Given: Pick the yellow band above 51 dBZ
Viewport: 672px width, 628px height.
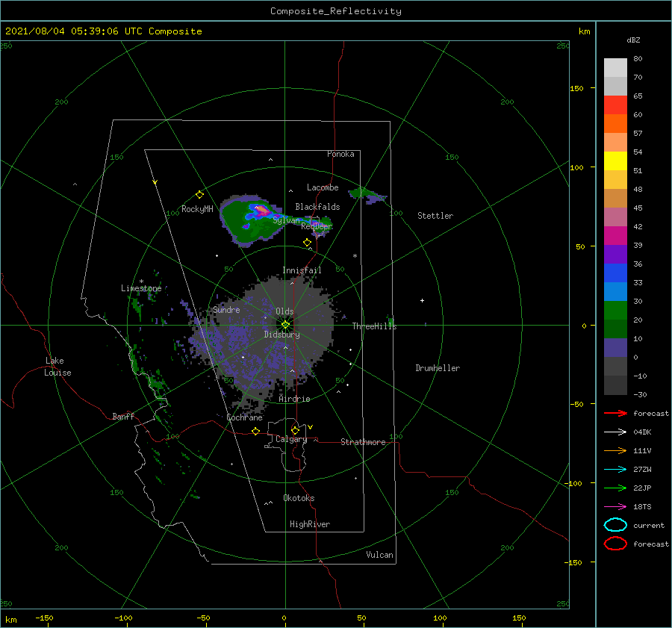Looking at the screenshot, I should [615, 161].
